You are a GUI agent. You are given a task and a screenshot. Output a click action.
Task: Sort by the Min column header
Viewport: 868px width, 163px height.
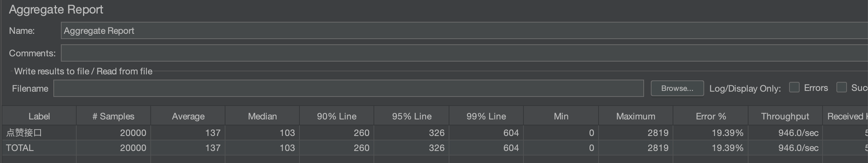tap(561, 116)
